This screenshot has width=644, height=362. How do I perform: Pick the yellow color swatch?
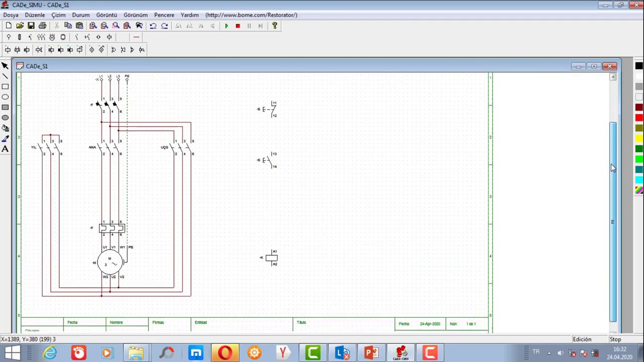(639, 138)
